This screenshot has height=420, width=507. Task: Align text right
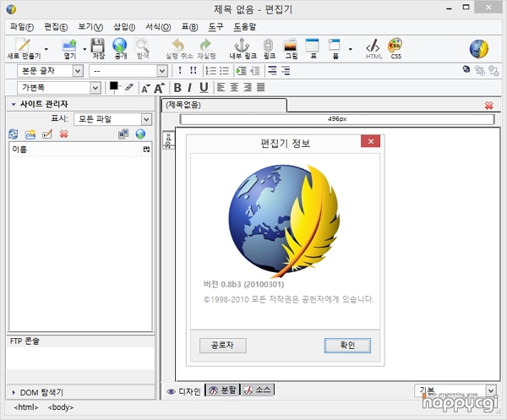click(248, 87)
